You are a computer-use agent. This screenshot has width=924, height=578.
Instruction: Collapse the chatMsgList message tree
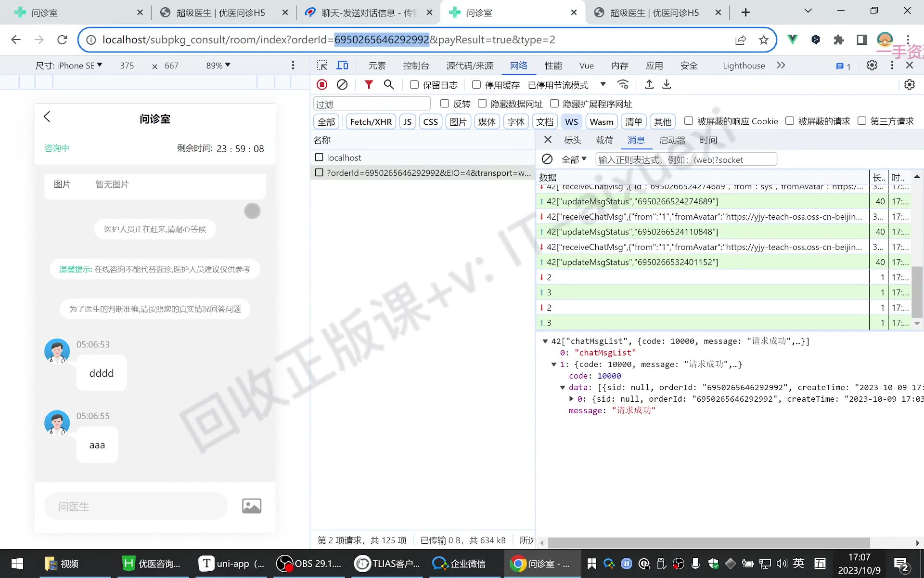(x=545, y=341)
